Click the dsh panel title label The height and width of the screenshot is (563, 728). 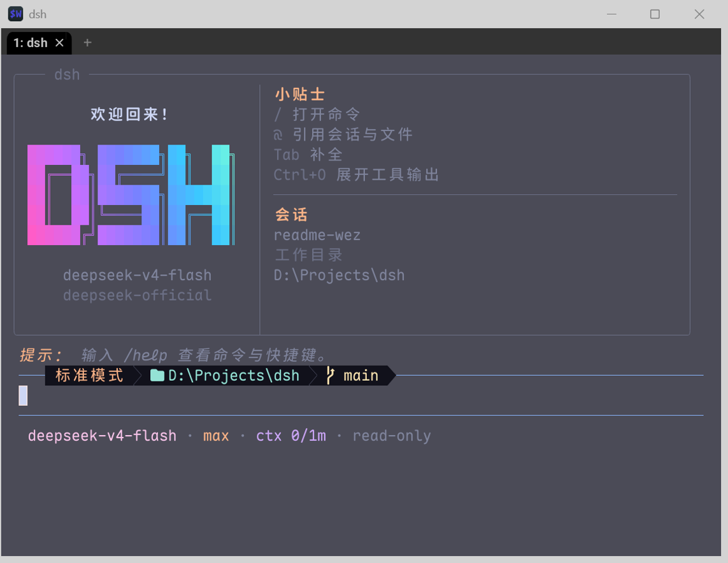[68, 75]
